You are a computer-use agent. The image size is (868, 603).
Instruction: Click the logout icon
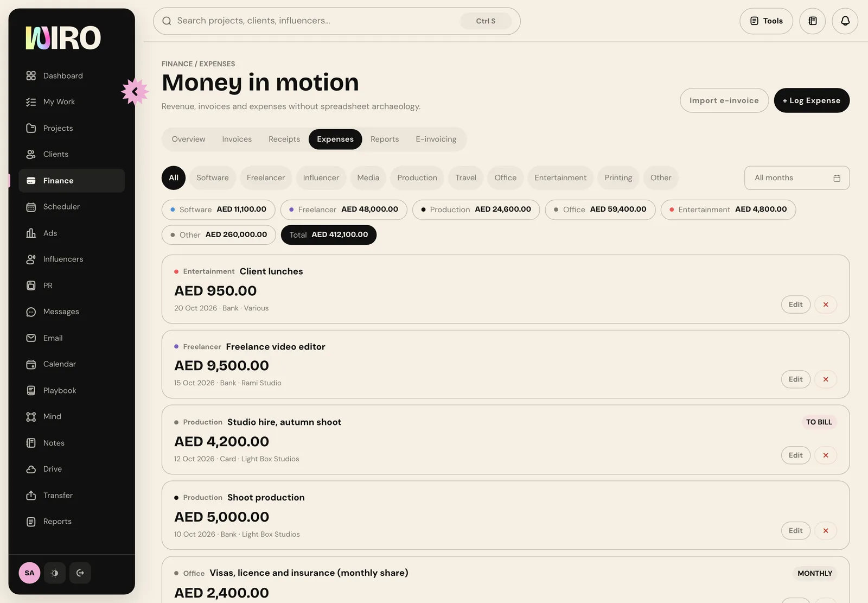tap(80, 573)
